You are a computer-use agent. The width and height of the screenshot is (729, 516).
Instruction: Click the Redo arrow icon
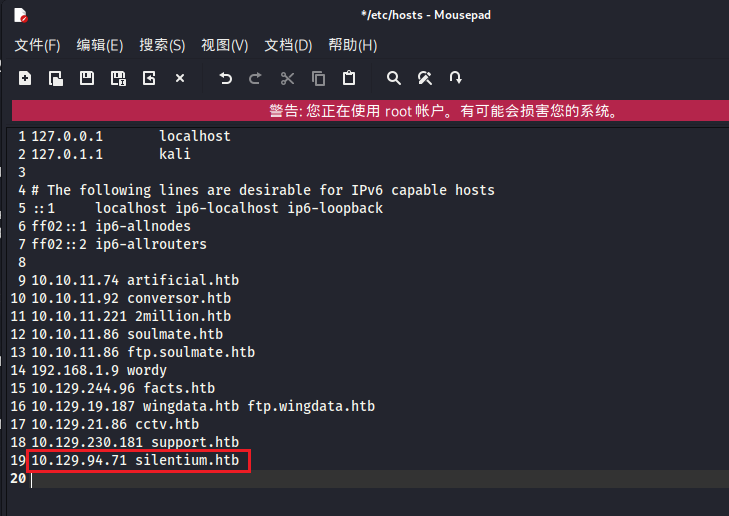click(x=256, y=78)
